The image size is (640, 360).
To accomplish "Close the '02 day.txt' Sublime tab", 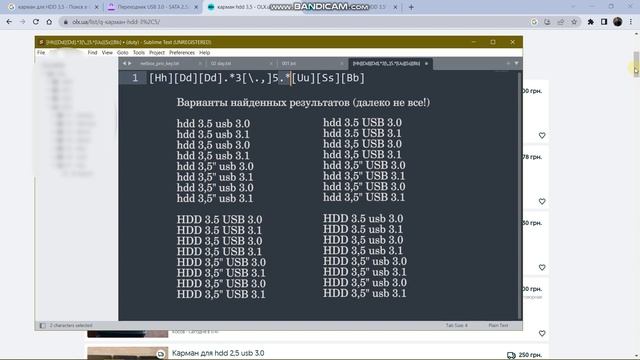I will click(271, 64).
